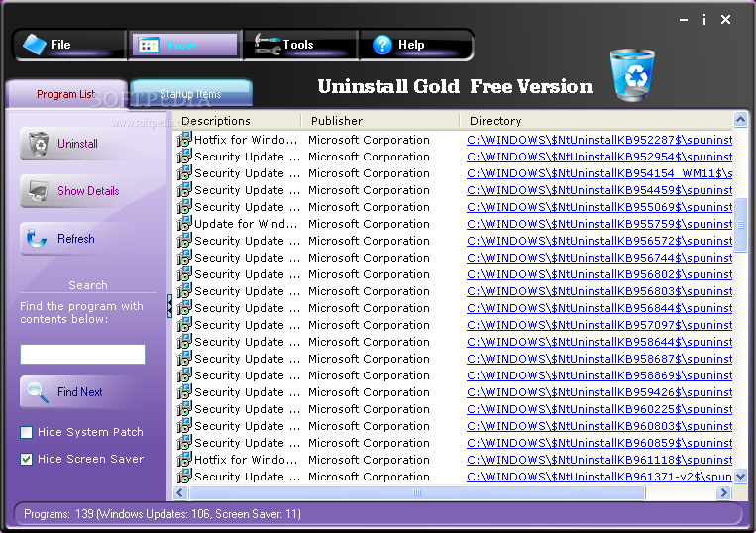The image size is (756, 533).
Task: Click the large recycle bin logo
Action: tap(632, 74)
